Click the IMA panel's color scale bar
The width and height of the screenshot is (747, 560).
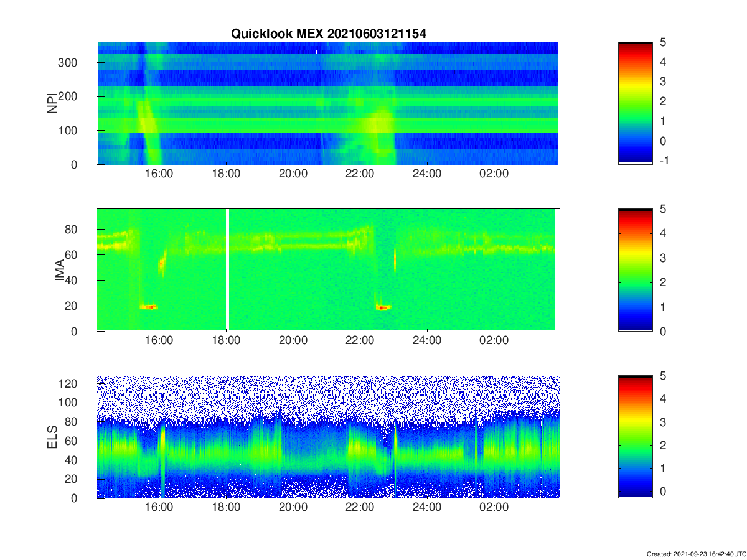click(x=636, y=269)
